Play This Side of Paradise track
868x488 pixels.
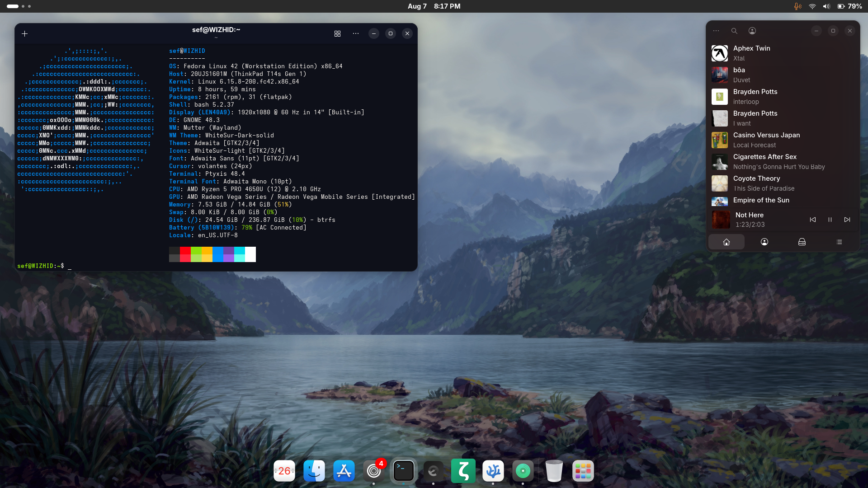pyautogui.click(x=783, y=183)
